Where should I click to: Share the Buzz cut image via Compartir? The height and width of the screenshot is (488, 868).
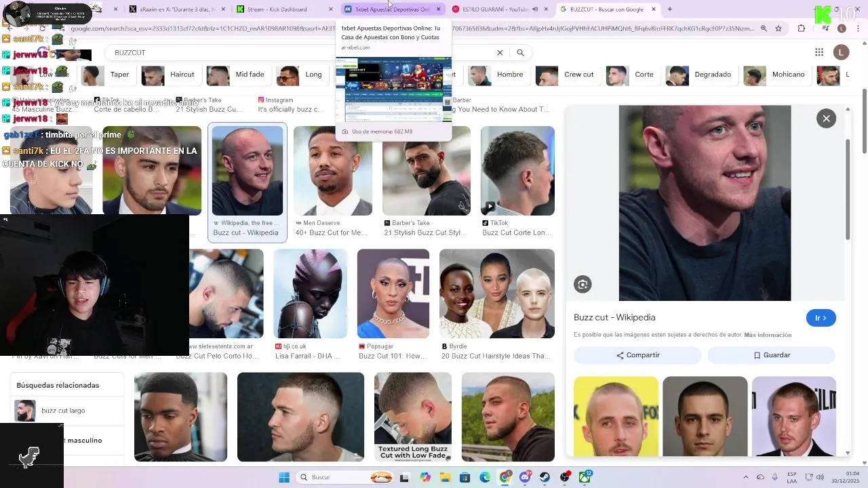coord(637,355)
